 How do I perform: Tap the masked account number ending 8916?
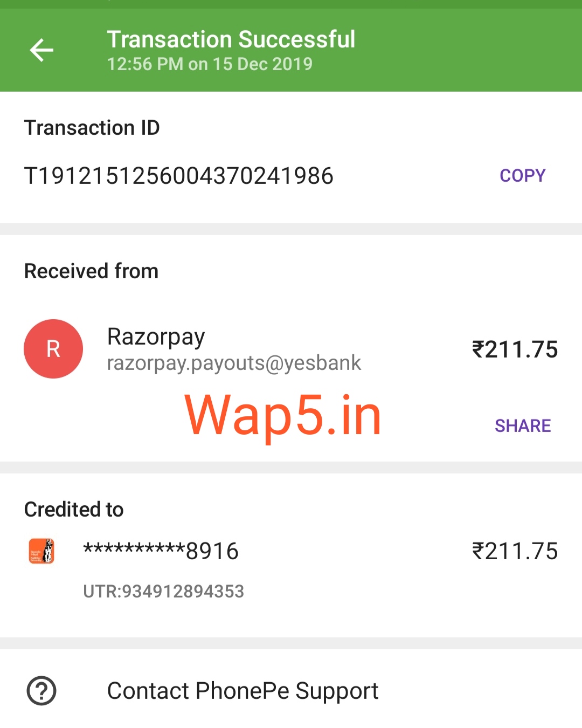(161, 551)
